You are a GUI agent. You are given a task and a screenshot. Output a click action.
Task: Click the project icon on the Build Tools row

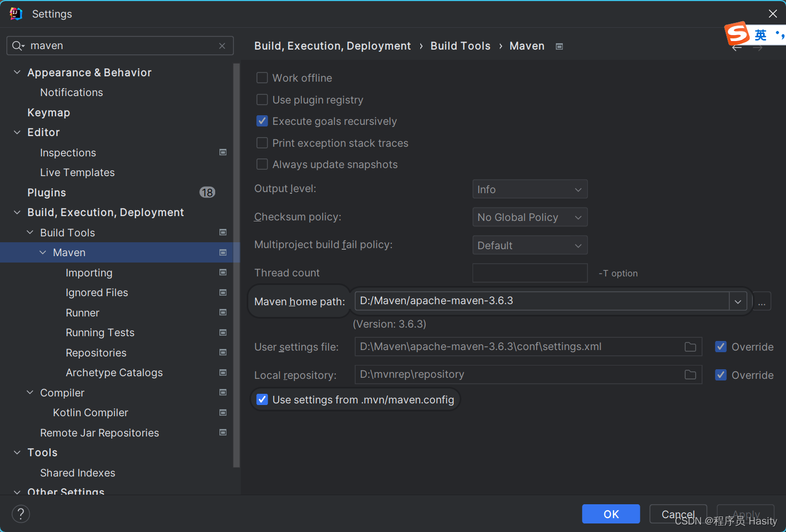pyautogui.click(x=223, y=233)
